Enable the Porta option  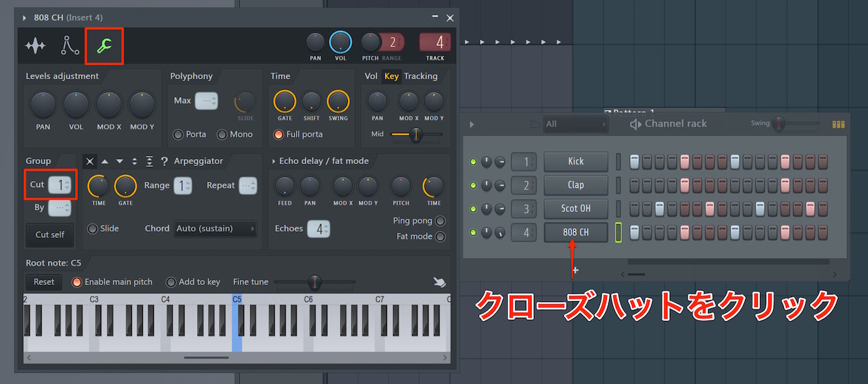pos(190,134)
